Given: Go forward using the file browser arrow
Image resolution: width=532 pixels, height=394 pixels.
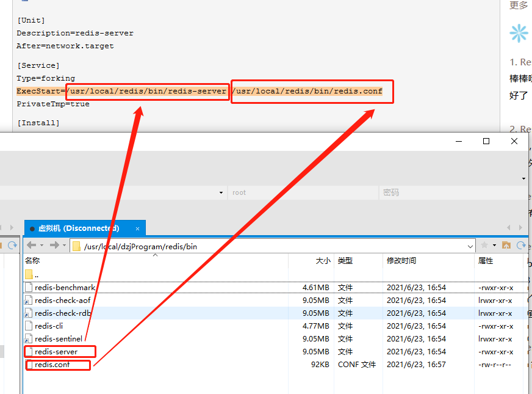Looking at the screenshot, I should coord(54,245).
